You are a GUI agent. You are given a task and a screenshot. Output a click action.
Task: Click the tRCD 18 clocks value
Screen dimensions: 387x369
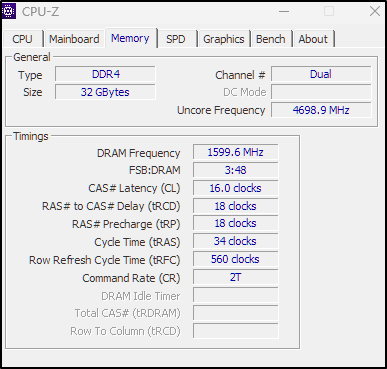coord(235,206)
